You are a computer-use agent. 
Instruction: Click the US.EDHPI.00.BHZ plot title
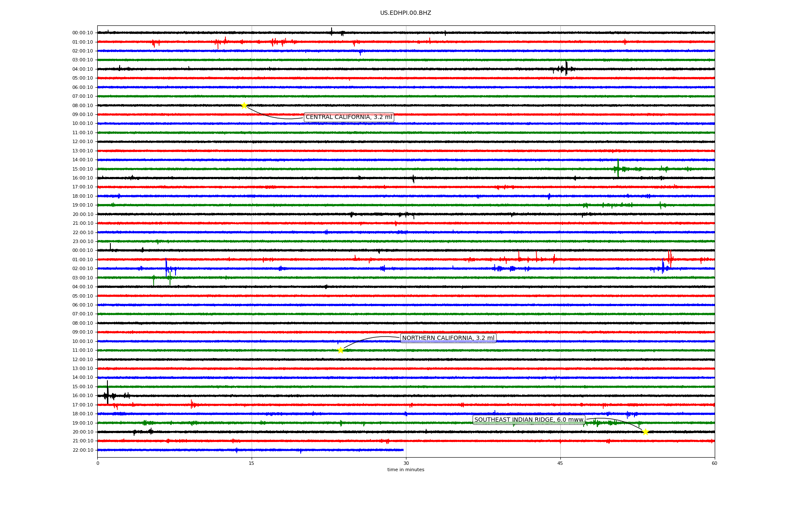406,13
